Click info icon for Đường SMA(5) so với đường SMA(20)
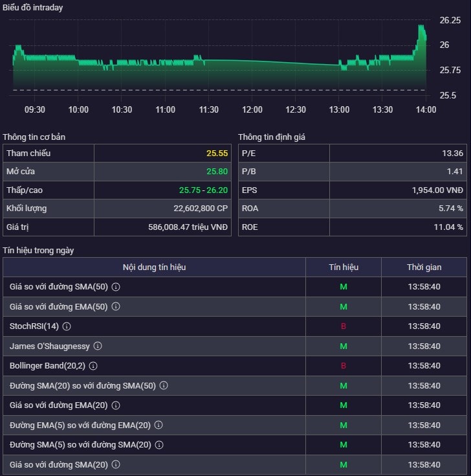This screenshot has width=471, height=476. click(x=159, y=445)
